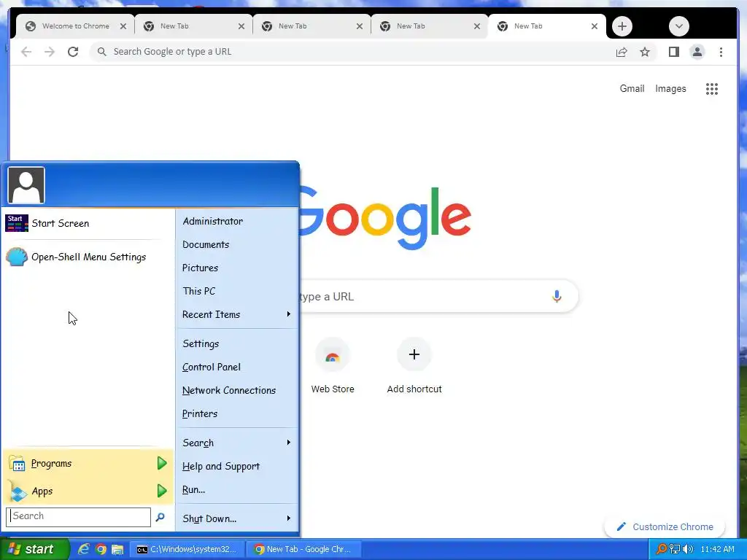Click the Chrome forward arrow

(x=50, y=52)
